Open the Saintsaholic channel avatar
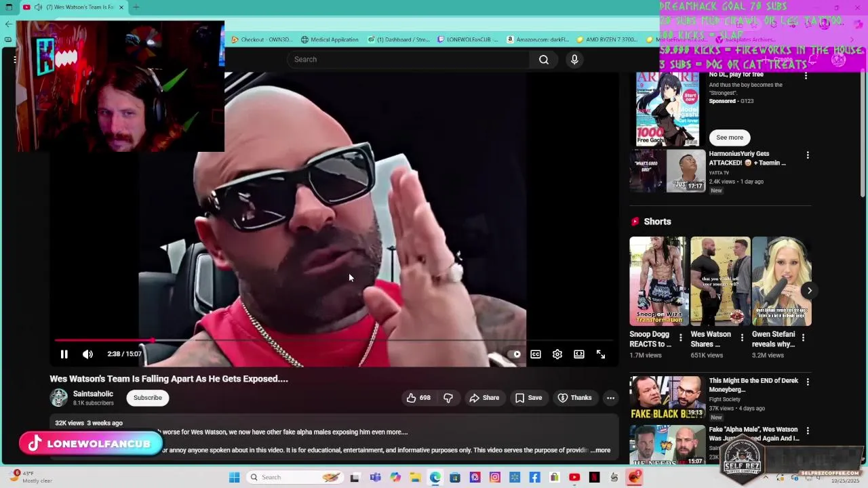 [59, 398]
